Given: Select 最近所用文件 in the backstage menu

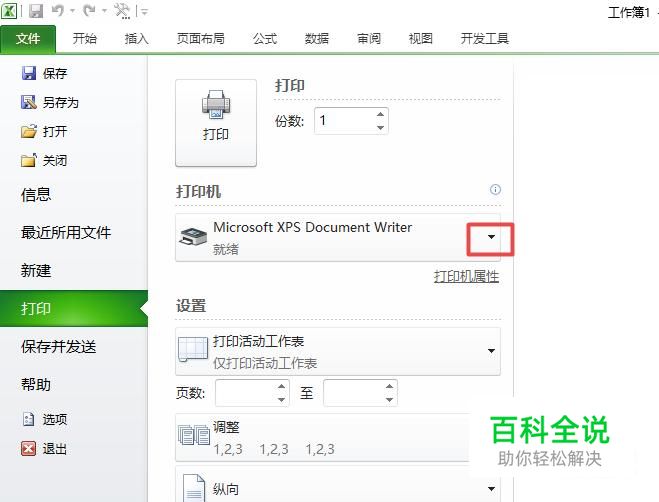Looking at the screenshot, I should click(66, 233).
